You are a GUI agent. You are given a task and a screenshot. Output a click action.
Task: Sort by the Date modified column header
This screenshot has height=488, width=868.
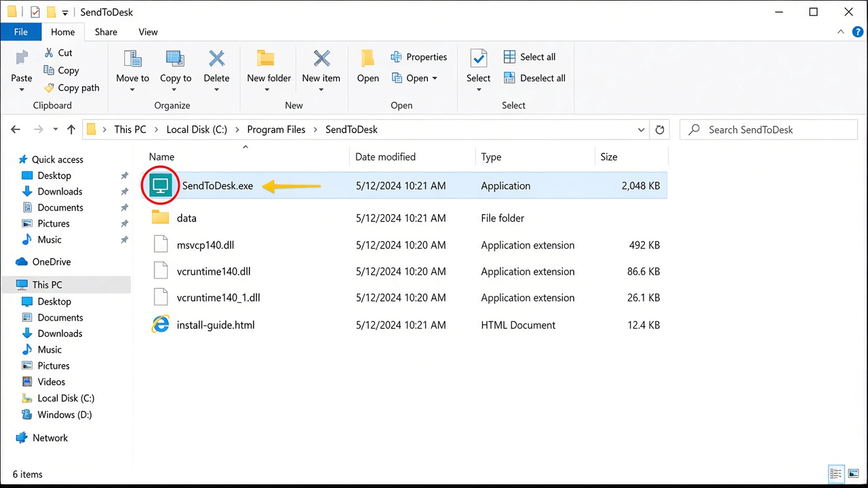coord(385,157)
